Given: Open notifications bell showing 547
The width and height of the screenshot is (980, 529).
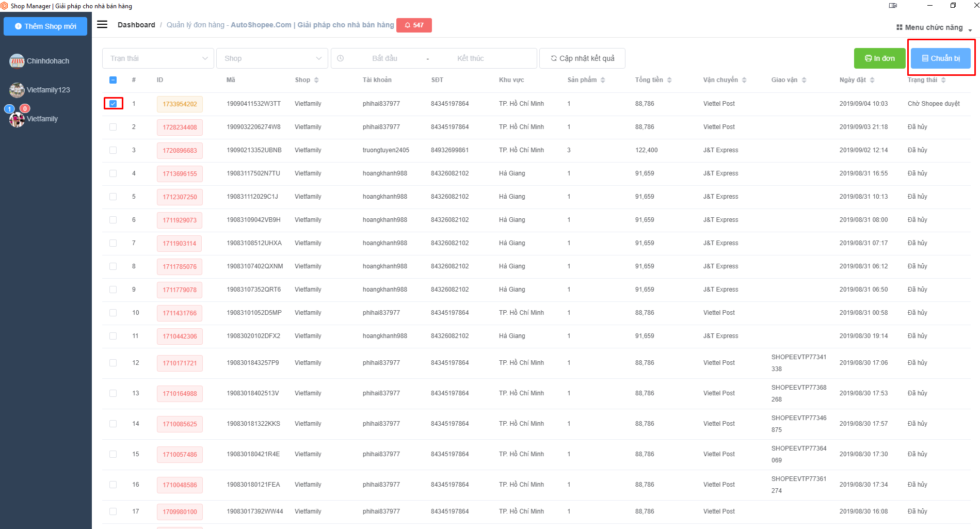Looking at the screenshot, I should point(414,25).
